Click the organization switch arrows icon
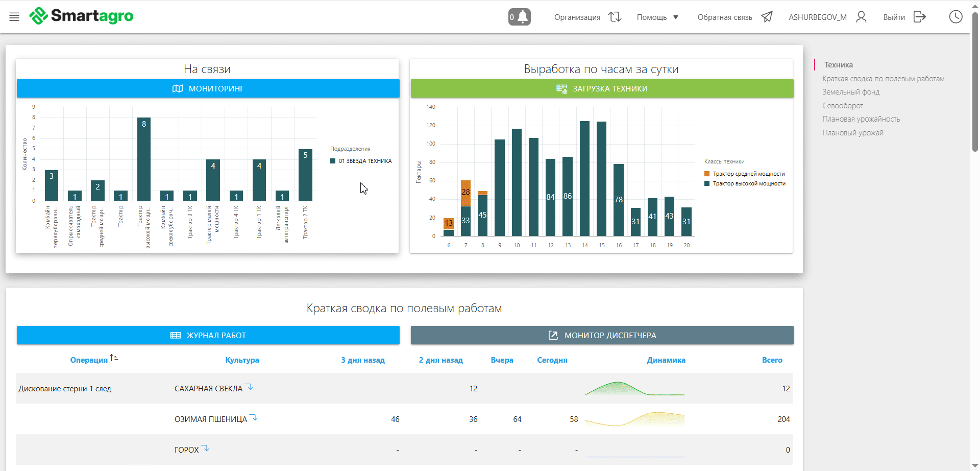 (615, 17)
